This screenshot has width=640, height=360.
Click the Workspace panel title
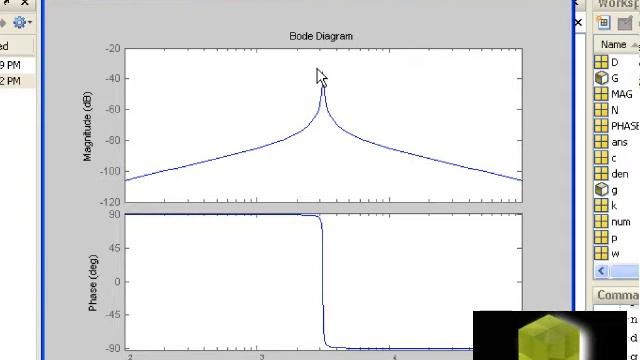(618, 4)
